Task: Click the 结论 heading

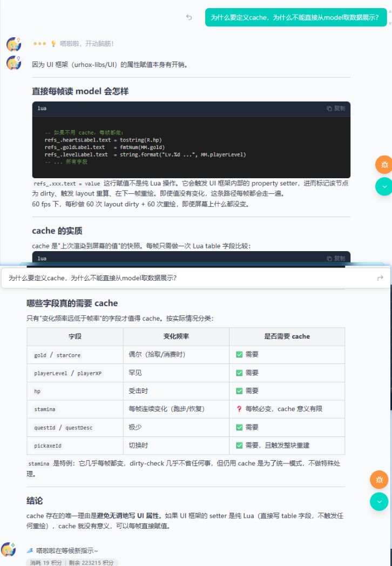Action: (35, 501)
